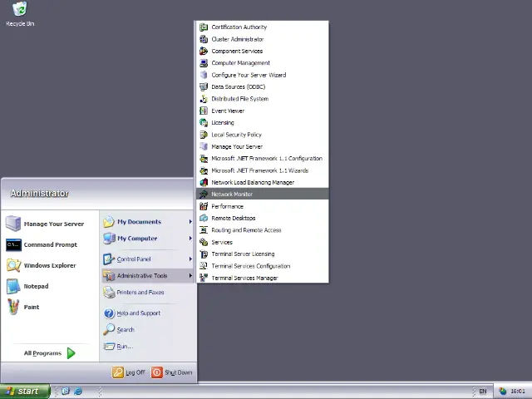Open Certification Authority icon in Administrative Tools
The image size is (532, 399).
pyautogui.click(x=204, y=27)
